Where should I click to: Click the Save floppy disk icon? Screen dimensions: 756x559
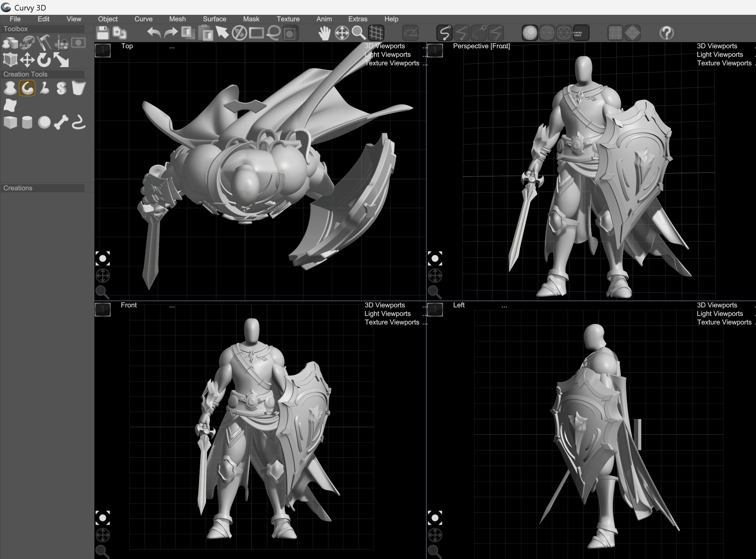click(103, 33)
